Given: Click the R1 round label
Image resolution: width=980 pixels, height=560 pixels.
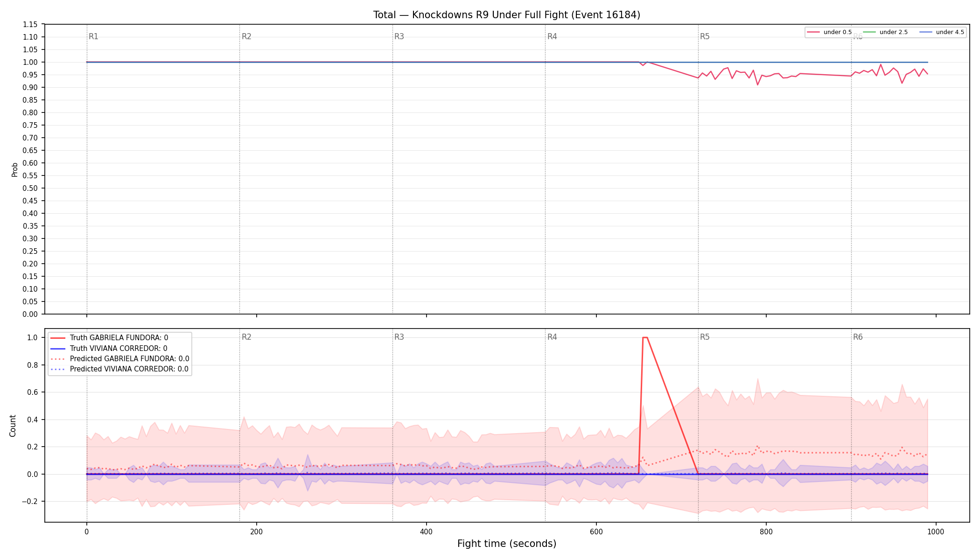Looking at the screenshot, I should (x=93, y=36).
